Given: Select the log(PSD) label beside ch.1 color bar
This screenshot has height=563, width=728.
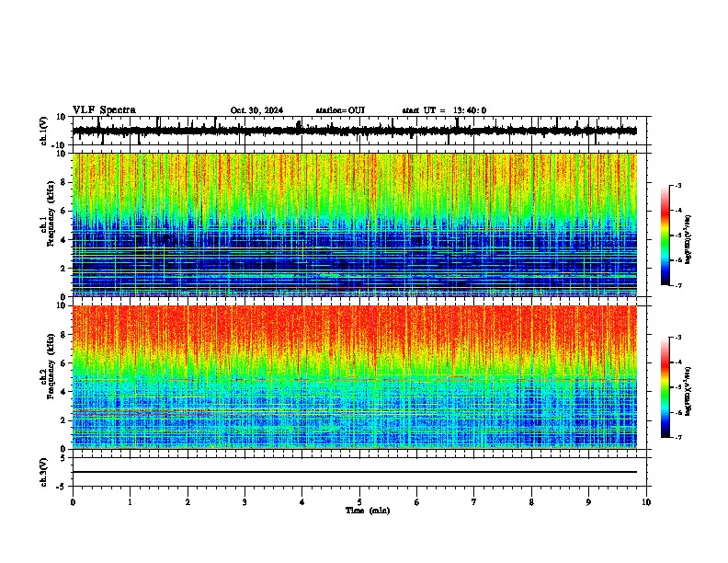Looking at the screenshot, I should 688,240.
